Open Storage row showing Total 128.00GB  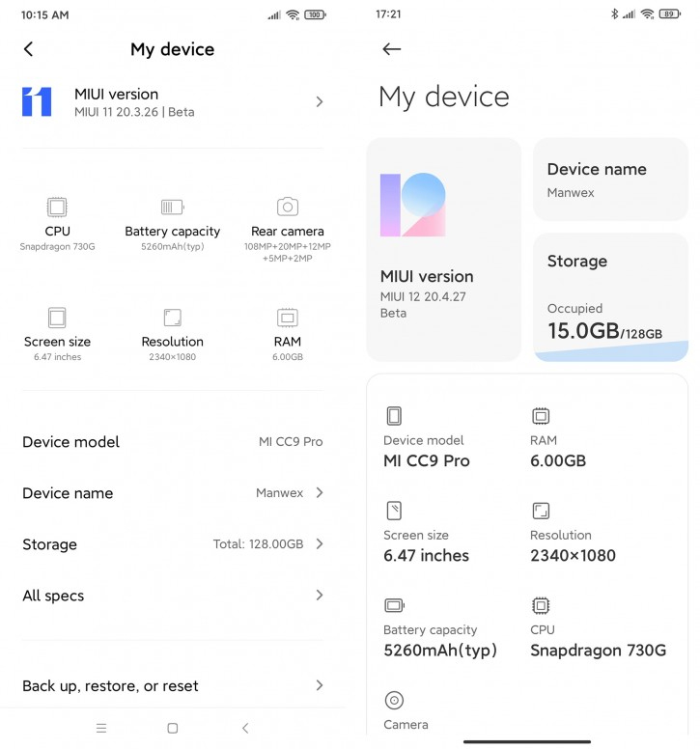coord(172,544)
